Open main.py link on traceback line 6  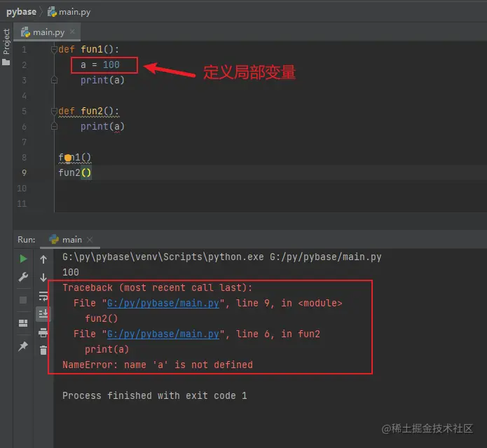163,334
